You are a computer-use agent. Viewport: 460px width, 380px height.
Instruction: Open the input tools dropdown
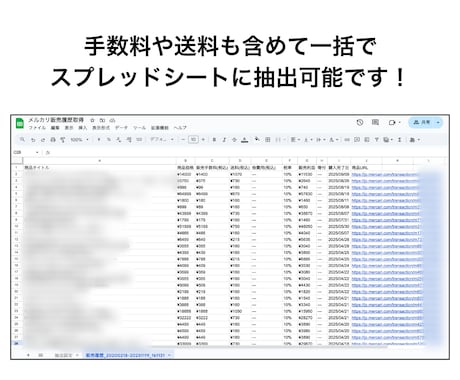pos(414,140)
